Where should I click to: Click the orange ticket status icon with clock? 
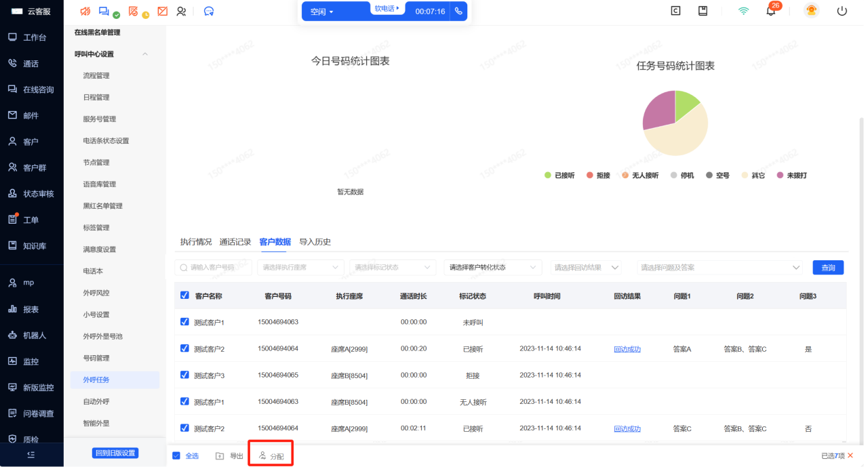pos(134,12)
